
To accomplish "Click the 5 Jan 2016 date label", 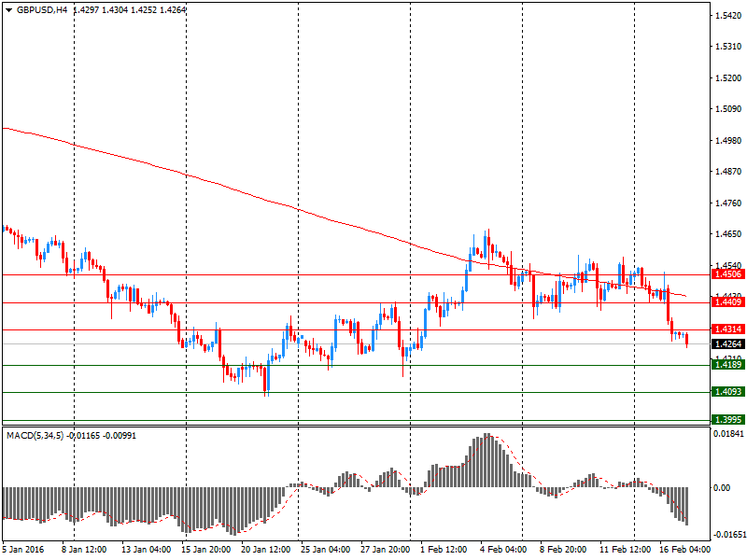I will (x=21, y=549).
